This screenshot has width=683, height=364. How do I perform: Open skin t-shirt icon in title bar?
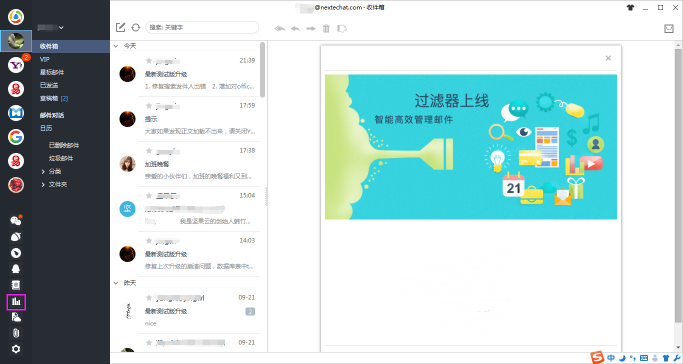(630, 7)
